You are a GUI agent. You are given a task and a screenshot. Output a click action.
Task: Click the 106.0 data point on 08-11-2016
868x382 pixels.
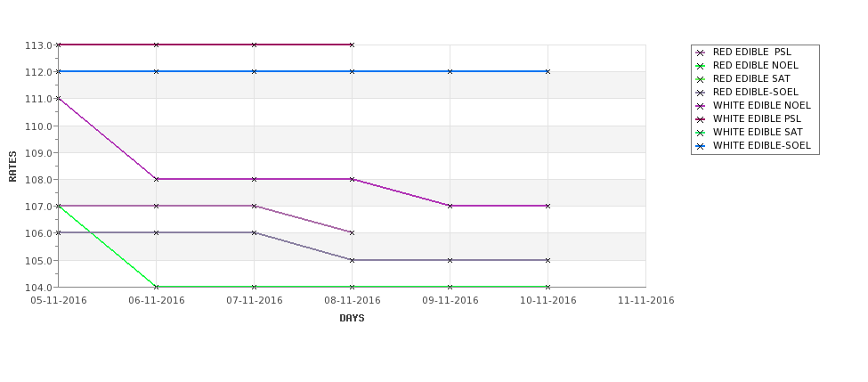tap(352, 233)
